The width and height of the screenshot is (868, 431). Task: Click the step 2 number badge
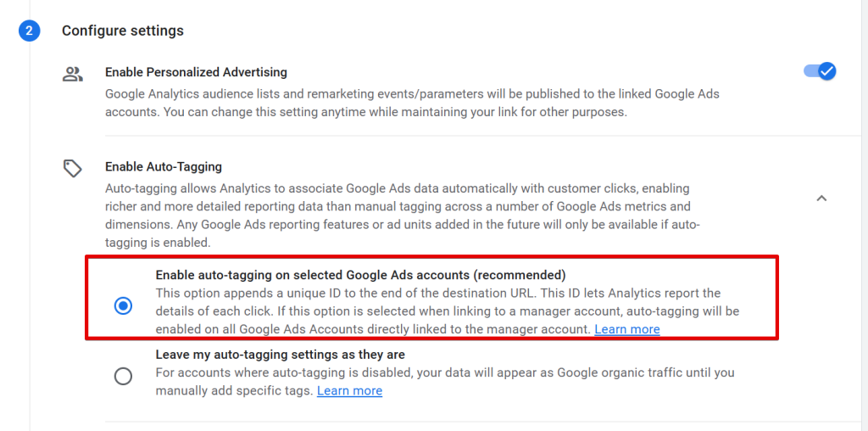30,31
